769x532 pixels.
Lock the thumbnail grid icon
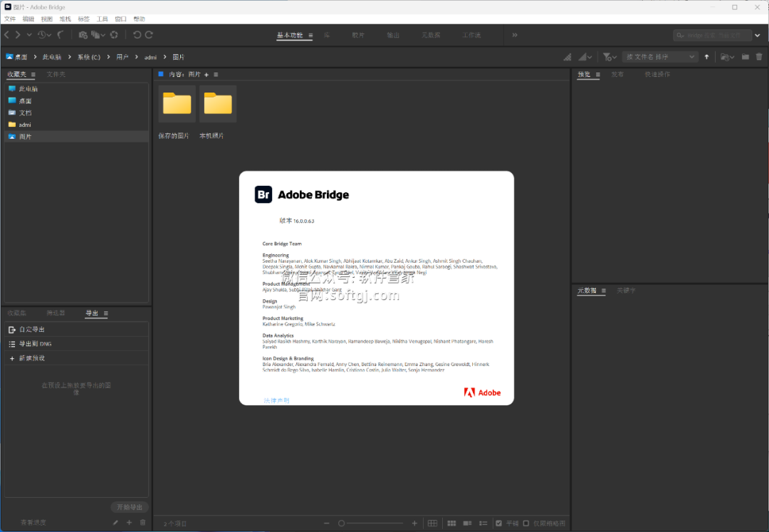pyautogui.click(x=432, y=523)
